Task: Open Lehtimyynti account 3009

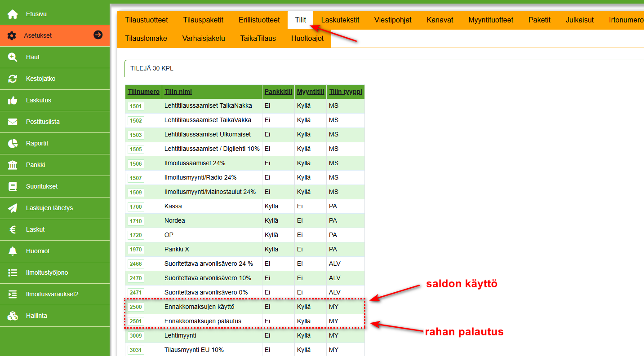Action: 136,335
